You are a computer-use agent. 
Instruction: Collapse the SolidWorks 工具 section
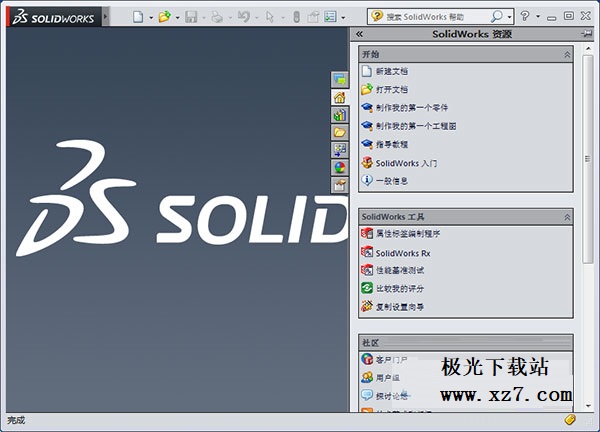[567, 217]
